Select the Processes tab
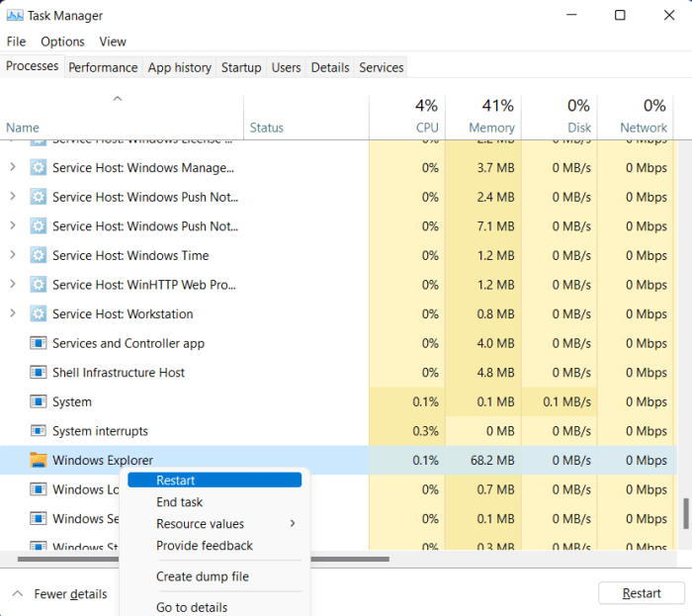This screenshot has height=616, width=692. click(x=33, y=66)
